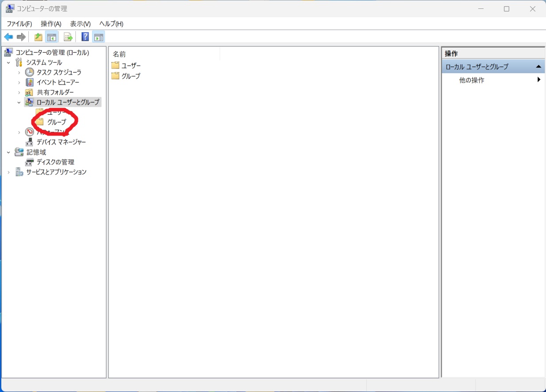
Task: Open デバイス マネージャー from the tree
Action: [x=61, y=142]
